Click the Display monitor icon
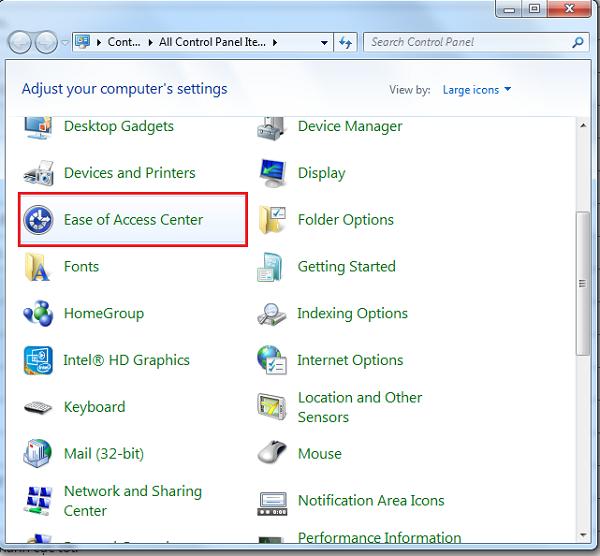Screen dimensions: 600x556 pyautogui.click(x=273, y=173)
